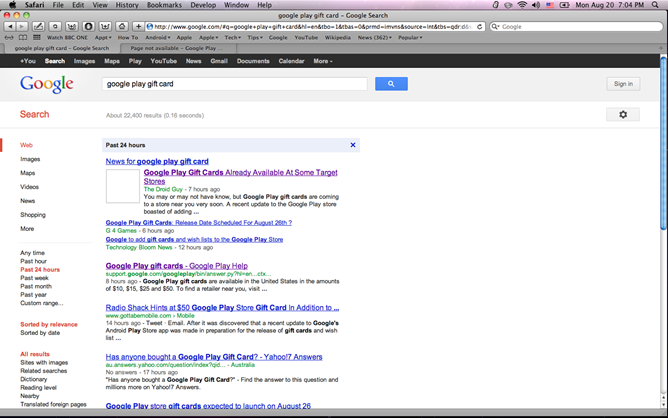Screen dimensions: 668x418
Task: Open the Radio Shack Hints at $50 result
Action: (x=222, y=307)
